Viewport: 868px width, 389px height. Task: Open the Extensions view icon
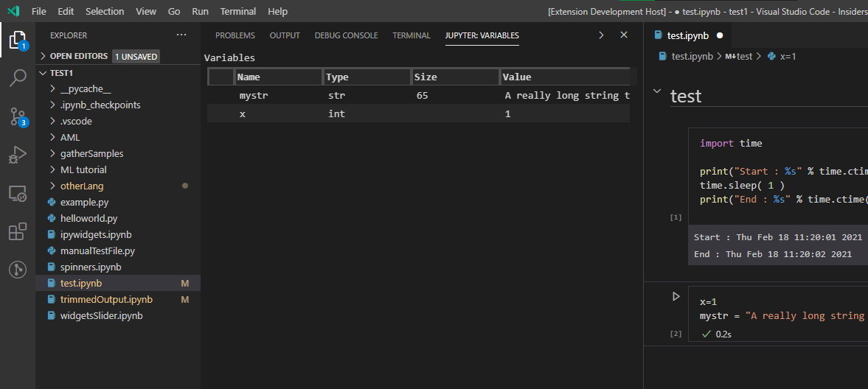[x=18, y=231]
